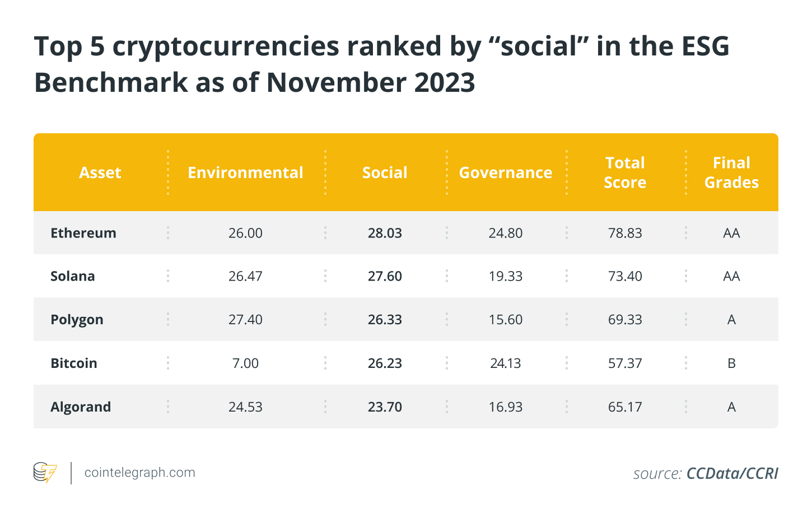Click the Final Grades column header
Image resolution: width=812 pixels, height=518 pixels.
(x=731, y=172)
